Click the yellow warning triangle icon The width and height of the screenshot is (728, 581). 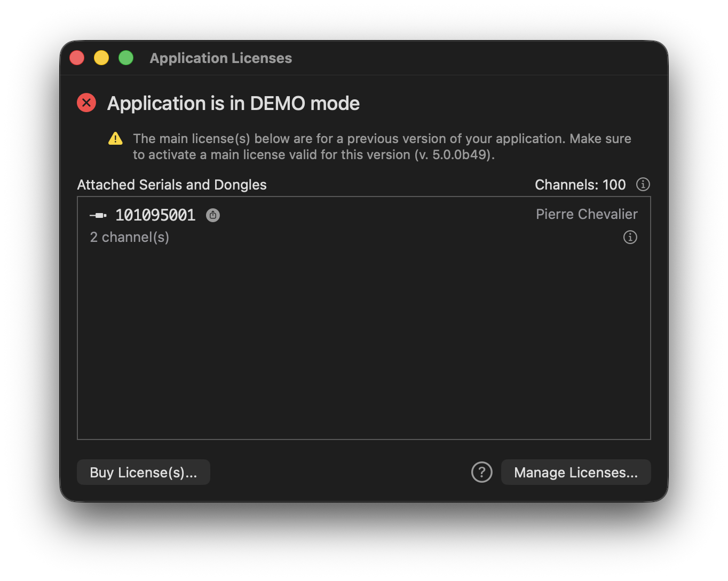(x=115, y=139)
